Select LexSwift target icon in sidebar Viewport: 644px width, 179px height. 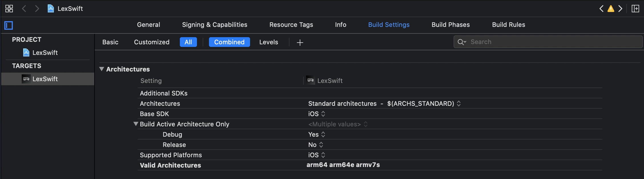pyautogui.click(x=26, y=79)
